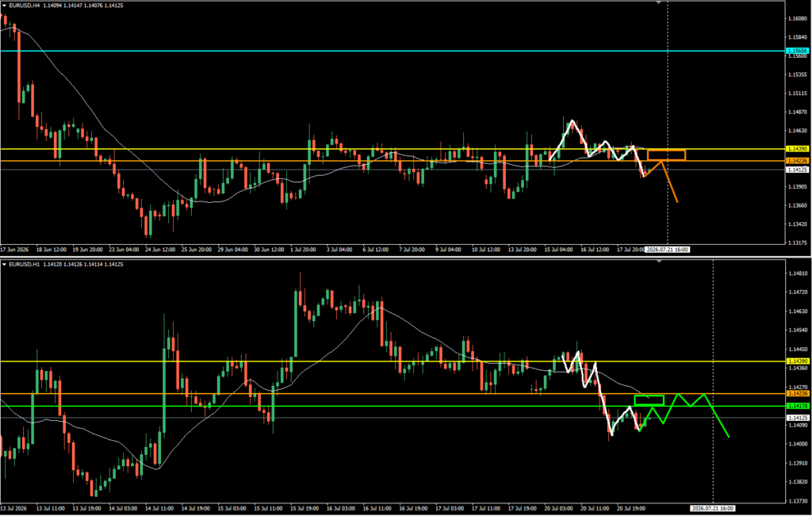Click the 1.14450 price axis value

tap(798, 350)
